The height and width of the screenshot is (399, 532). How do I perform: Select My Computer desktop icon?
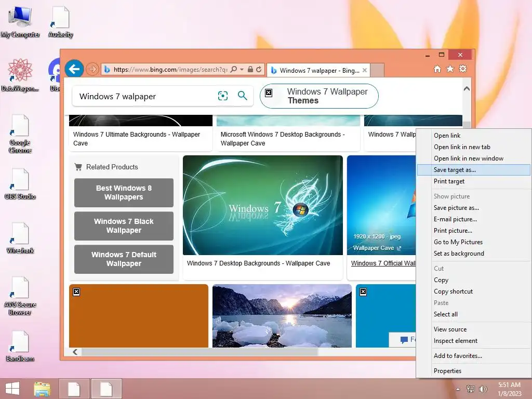[20, 21]
